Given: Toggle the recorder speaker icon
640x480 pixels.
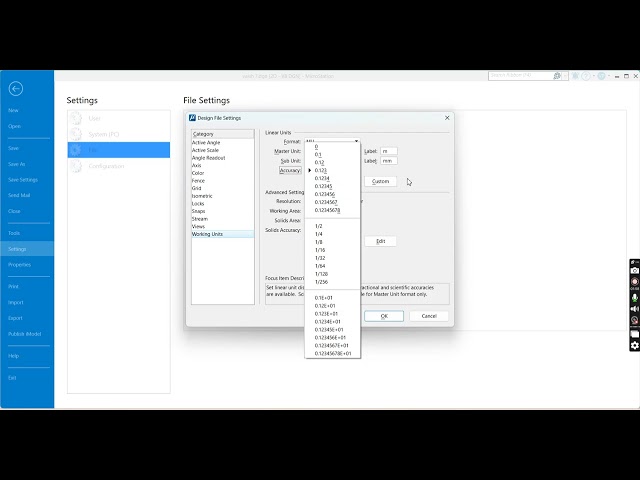Looking at the screenshot, I should tap(635, 309).
